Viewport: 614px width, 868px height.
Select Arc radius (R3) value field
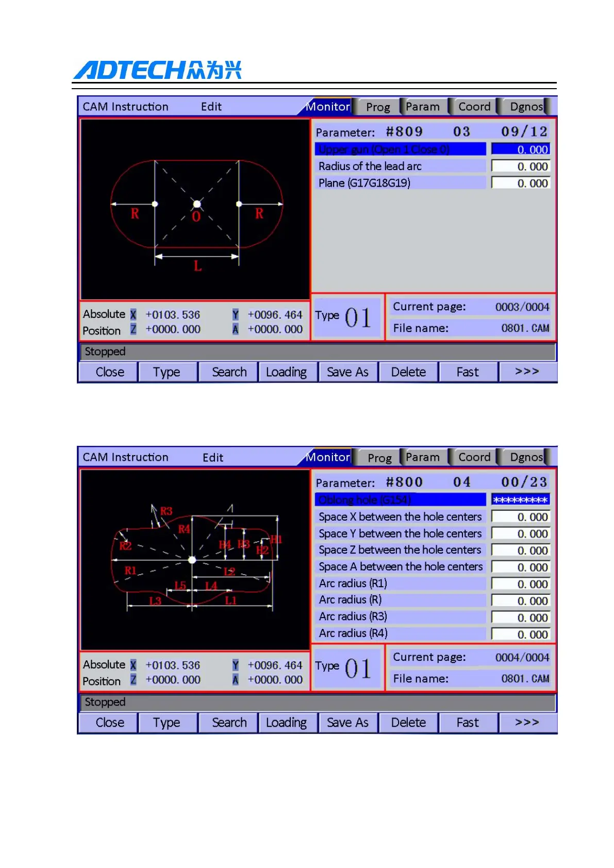[x=521, y=617]
